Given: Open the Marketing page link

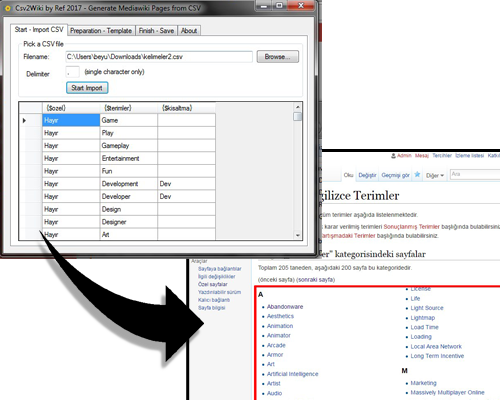Looking at the screenshot, I should (423, 383).
